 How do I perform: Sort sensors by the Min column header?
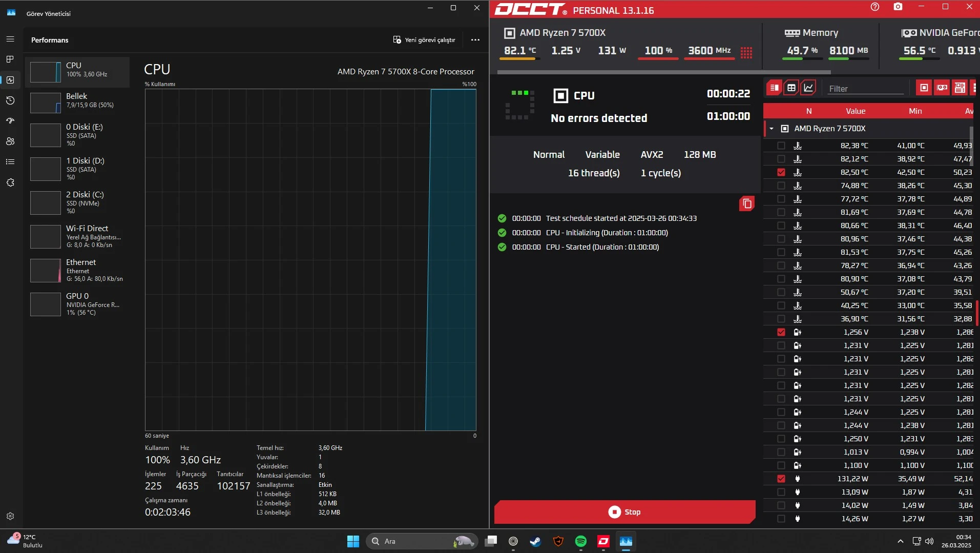click(915, 111)
